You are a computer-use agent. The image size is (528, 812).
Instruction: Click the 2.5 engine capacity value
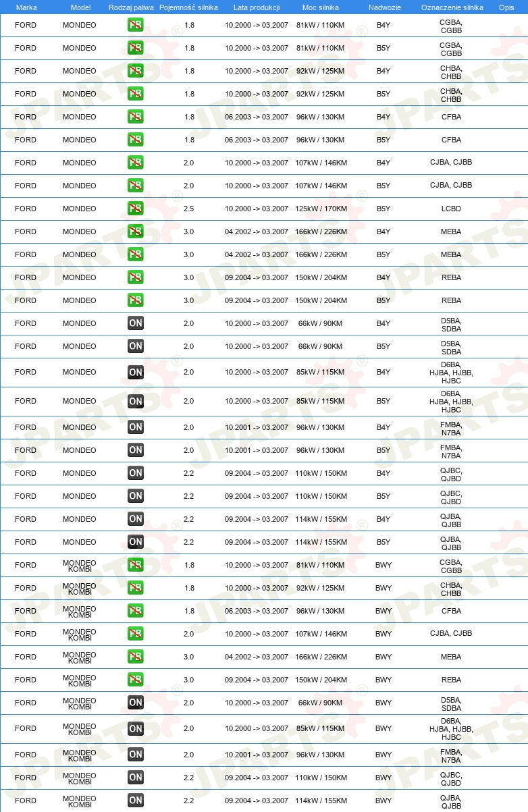click(x=189, y=209)
